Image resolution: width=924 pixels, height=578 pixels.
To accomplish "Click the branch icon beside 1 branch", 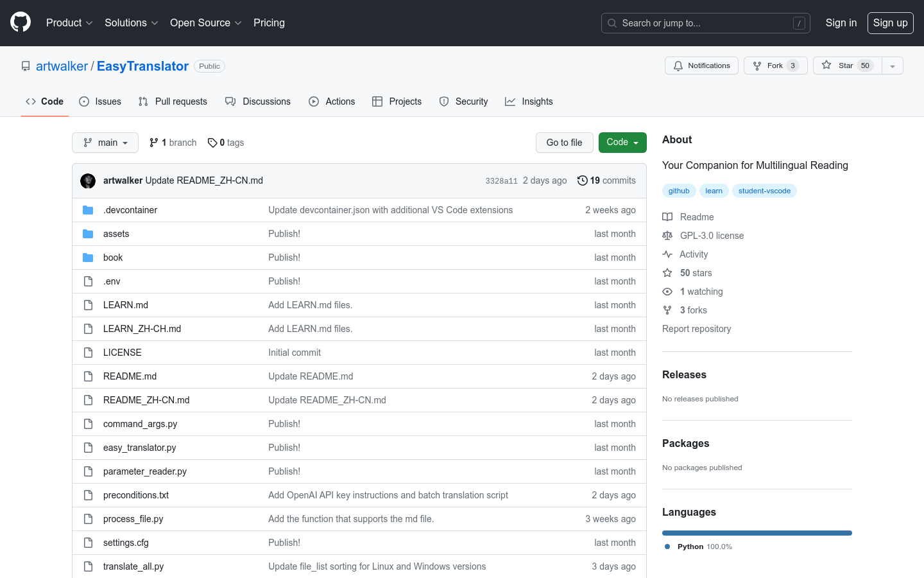I will coord(154,143).
